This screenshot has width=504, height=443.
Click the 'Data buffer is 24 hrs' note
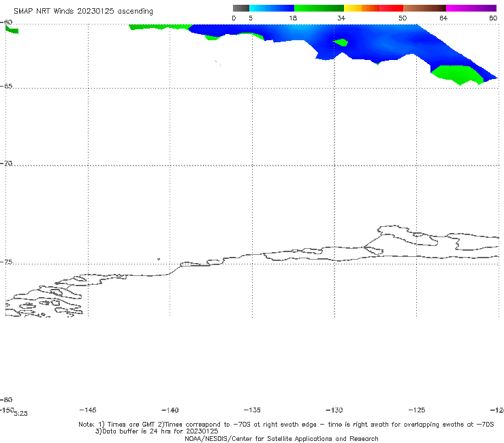[x=157, y=431]
